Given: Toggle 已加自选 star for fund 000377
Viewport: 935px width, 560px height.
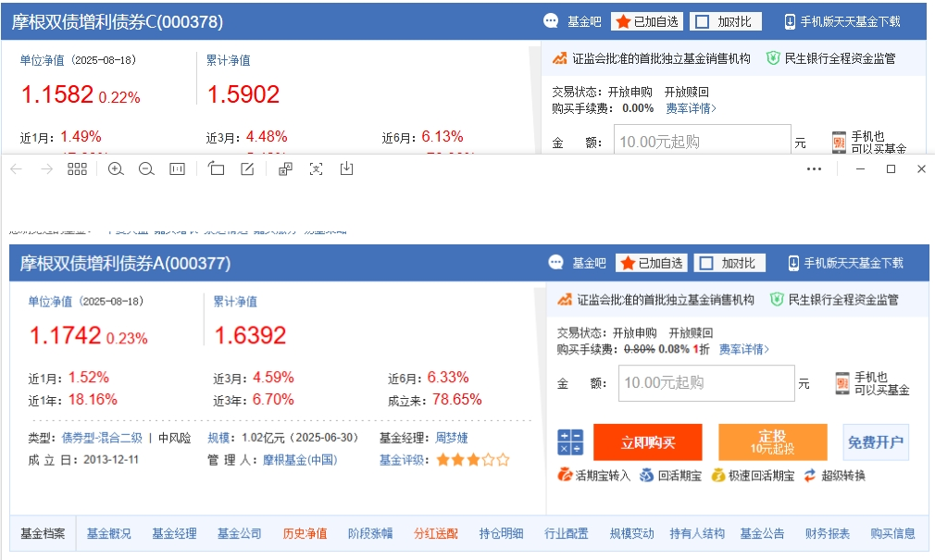Looking at the screenshot, I should pos(651,263).
